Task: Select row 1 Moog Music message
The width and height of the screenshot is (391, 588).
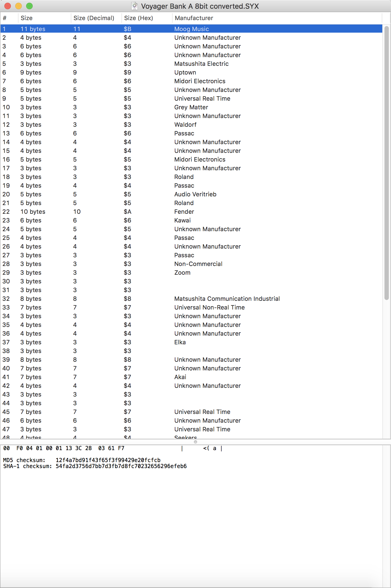Action: pyautogui.click(x=191, y=29)
